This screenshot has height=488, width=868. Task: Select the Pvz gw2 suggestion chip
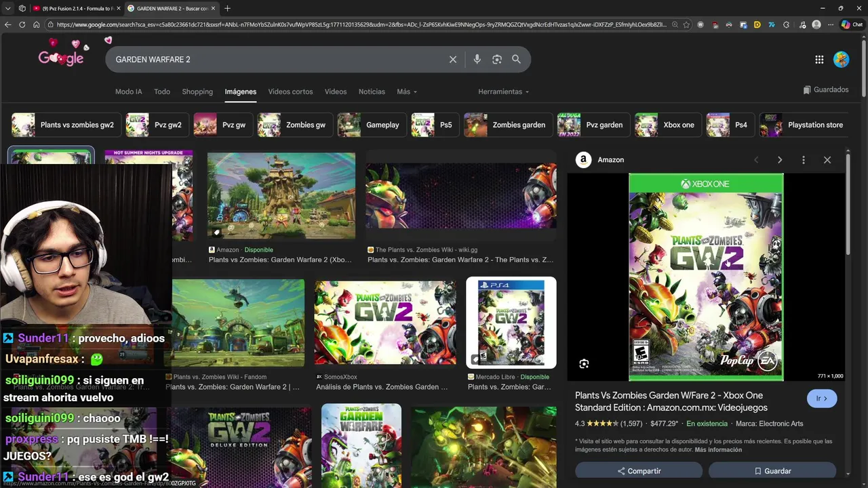coord(157,125)
